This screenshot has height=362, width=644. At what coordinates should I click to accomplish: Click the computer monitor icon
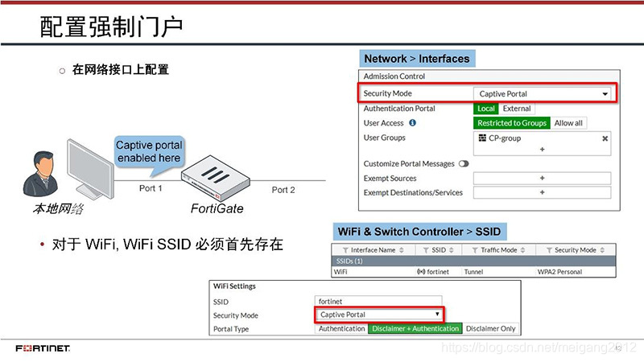tap(90, 169)
